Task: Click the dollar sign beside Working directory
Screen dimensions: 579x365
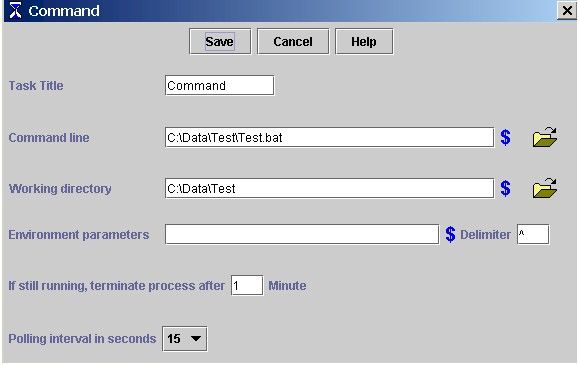Action: 506,188
